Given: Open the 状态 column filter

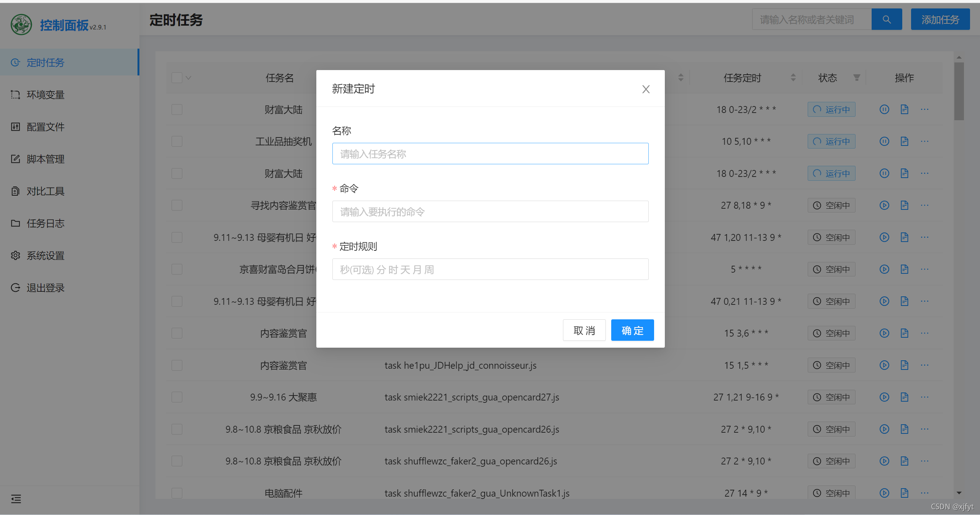Looking at the screenshot, I should [857, 78].
